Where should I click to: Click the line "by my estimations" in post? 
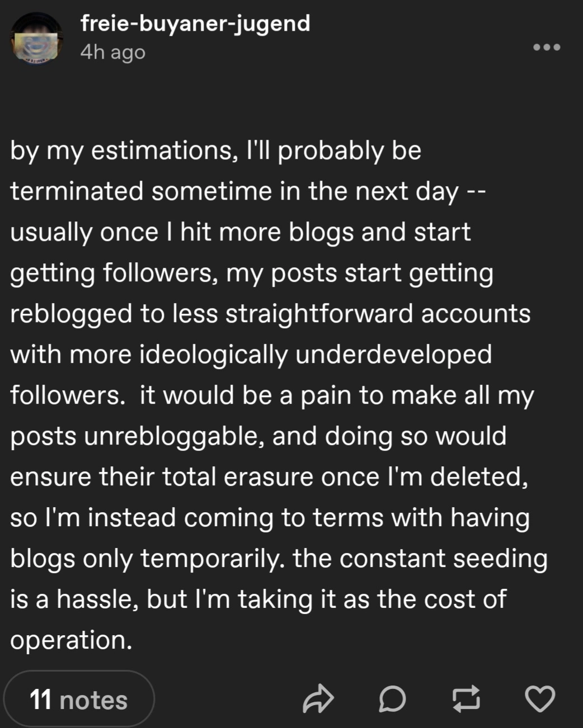(x=215, y=151)
